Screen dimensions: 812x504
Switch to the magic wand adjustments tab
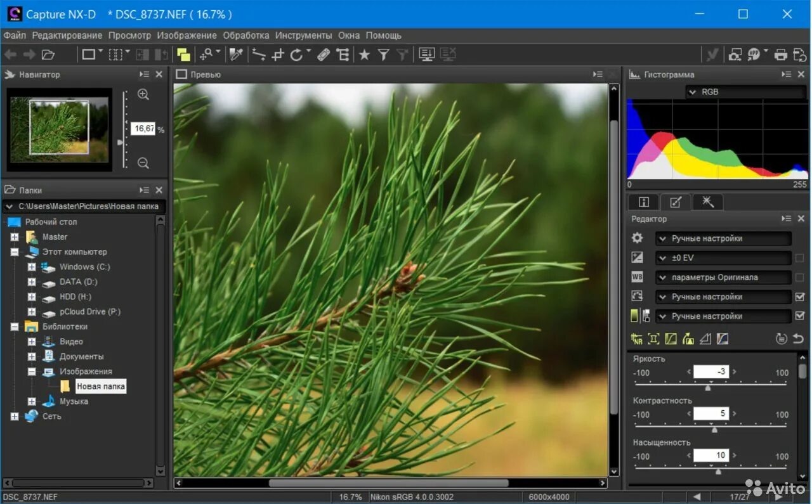pos(708,202)
